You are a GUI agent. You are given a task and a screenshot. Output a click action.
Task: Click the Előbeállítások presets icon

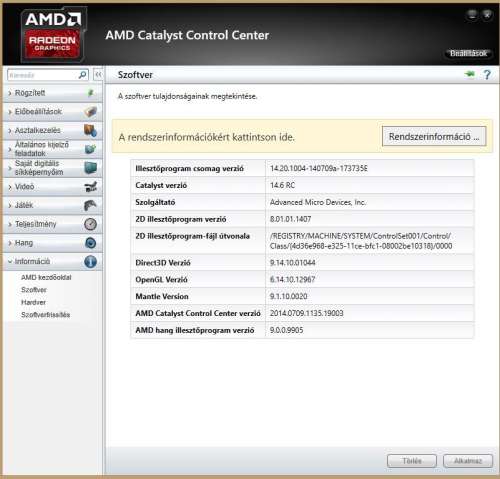(90, 112)
